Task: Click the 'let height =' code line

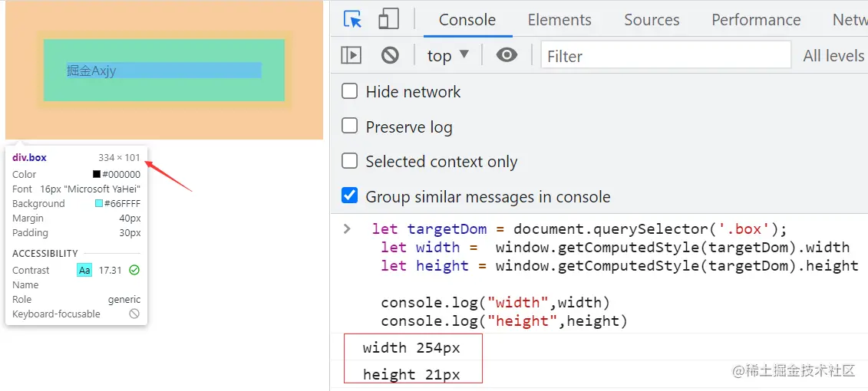Action: (619, 265)
